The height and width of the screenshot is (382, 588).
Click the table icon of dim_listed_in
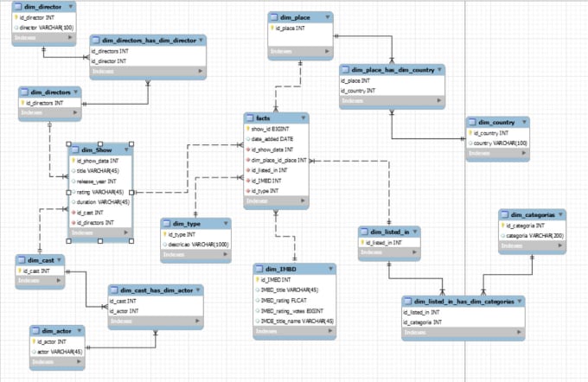coord(364,232)
